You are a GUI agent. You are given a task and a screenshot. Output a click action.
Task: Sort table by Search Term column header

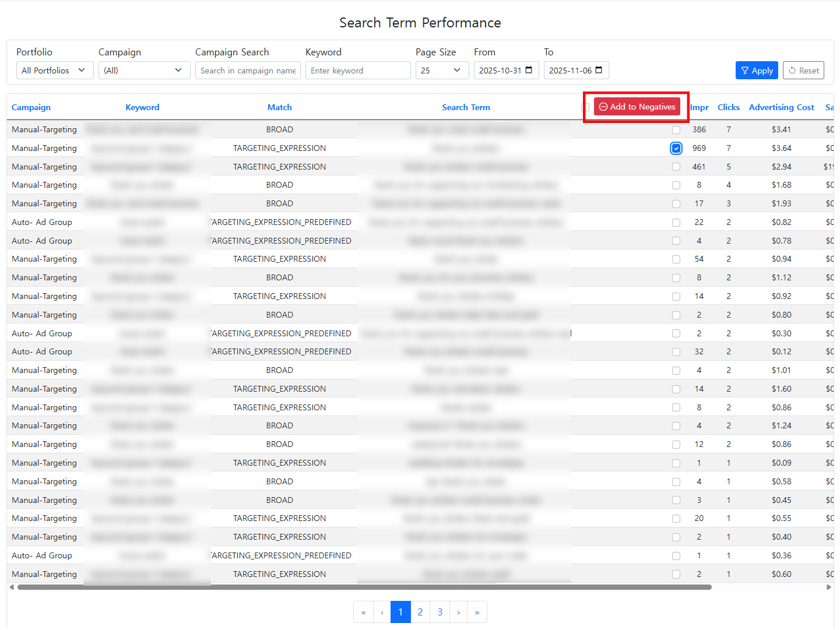click(466, 107)
